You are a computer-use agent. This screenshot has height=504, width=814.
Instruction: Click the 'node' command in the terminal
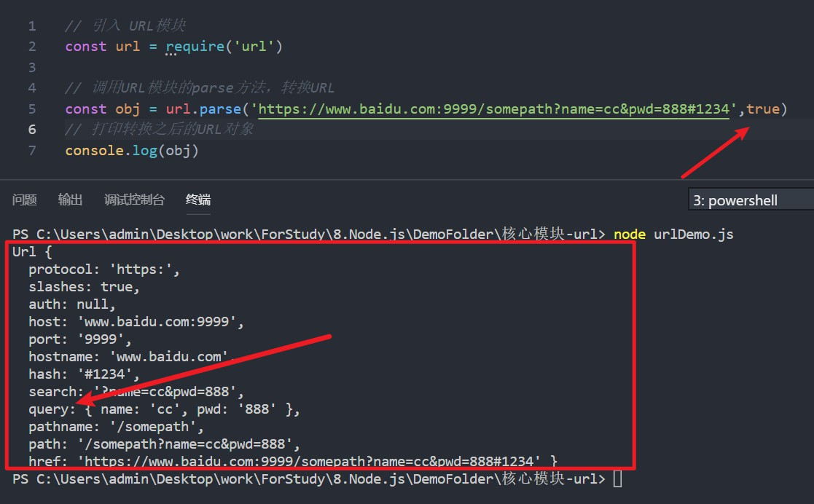coord(629,234)
